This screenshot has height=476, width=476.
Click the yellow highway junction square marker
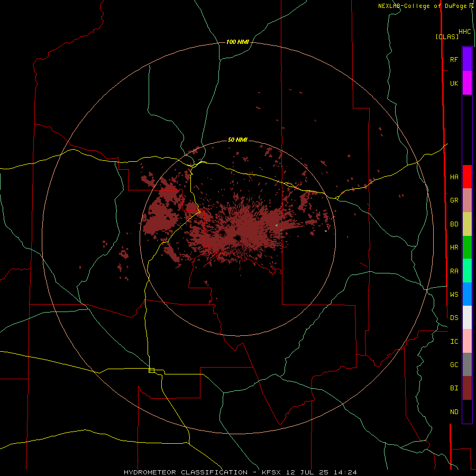[x=151, y=370]
